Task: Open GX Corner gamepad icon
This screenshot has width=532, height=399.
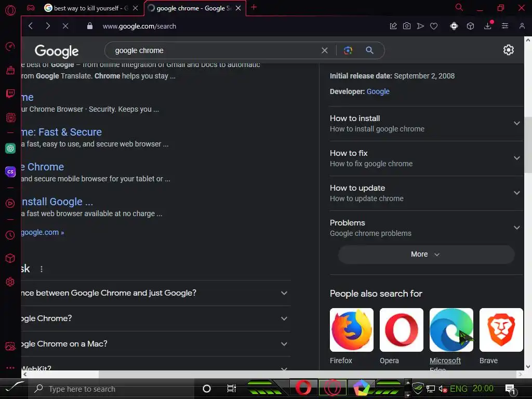Action: (31, 8)
